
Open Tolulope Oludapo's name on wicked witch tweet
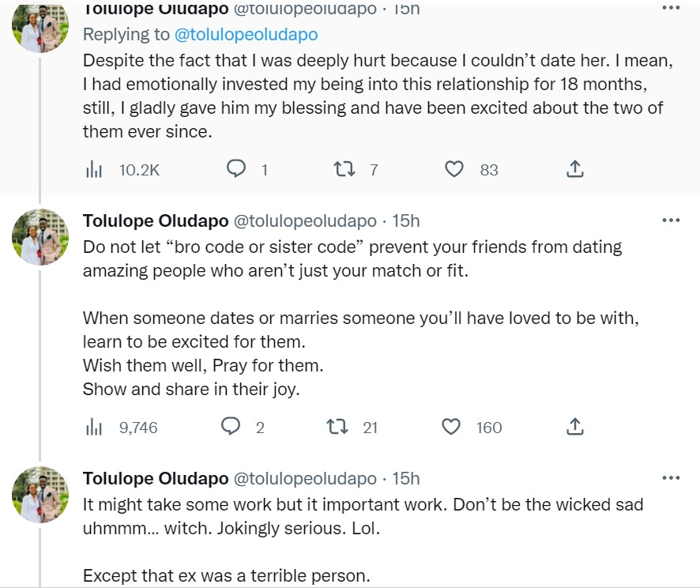point(155,478)
